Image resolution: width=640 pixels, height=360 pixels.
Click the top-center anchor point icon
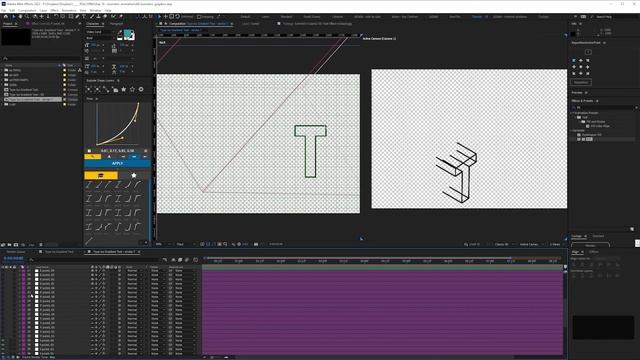(x=581, y=60)
